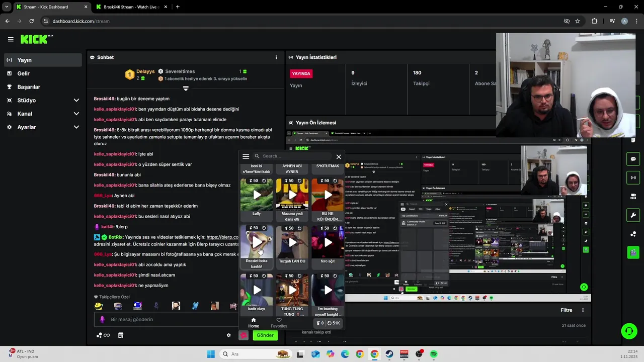The height and width of the screenshot is (362, 644).
Task: Open the Filtre activity filter
Action: click(567, 310)
